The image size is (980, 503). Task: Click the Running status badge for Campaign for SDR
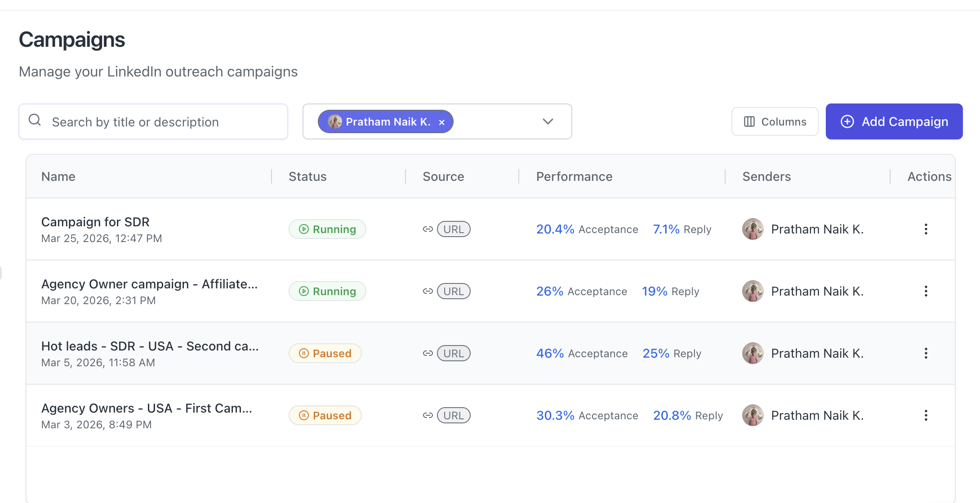click(327, 229)
